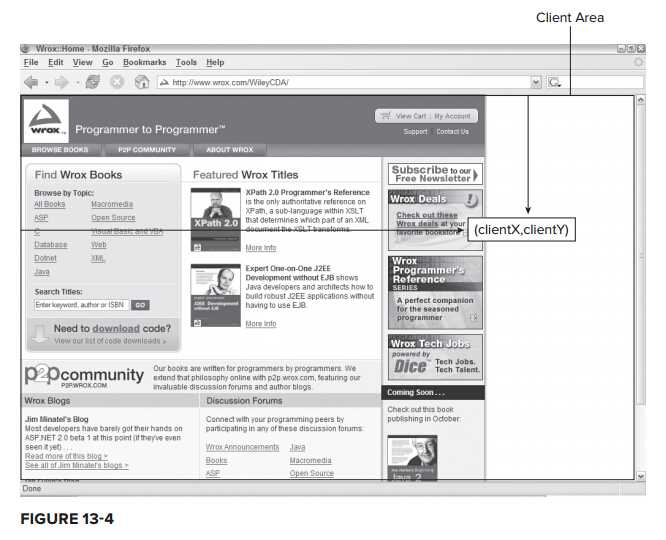Click the Wrox Tech Jobs Dice banner
Screen dimensions: 666x540
[435, 357]
